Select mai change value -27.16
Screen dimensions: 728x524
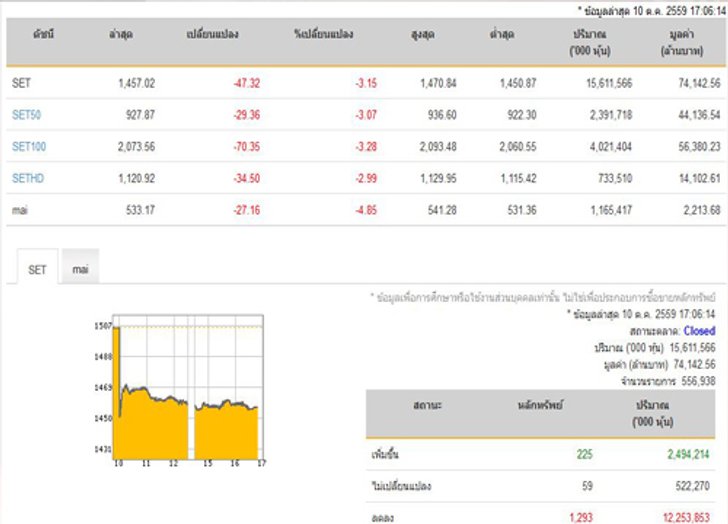click(247, 210)
